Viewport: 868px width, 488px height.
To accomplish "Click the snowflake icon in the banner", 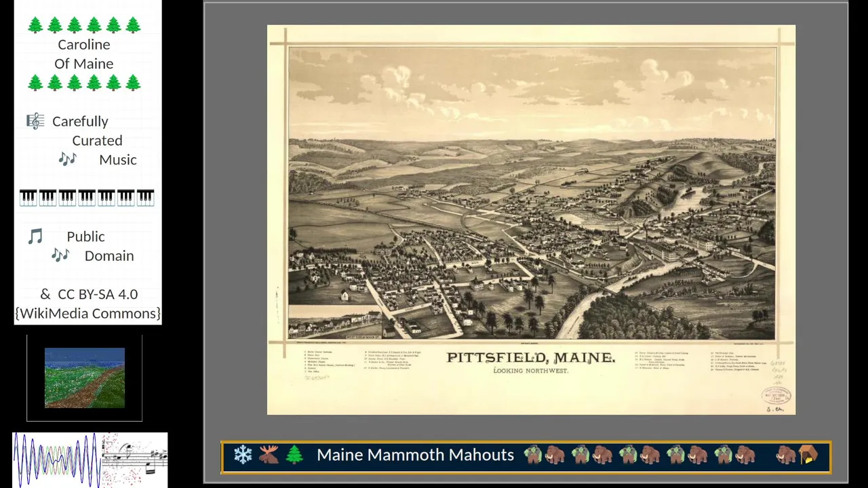I will [243, 455].
